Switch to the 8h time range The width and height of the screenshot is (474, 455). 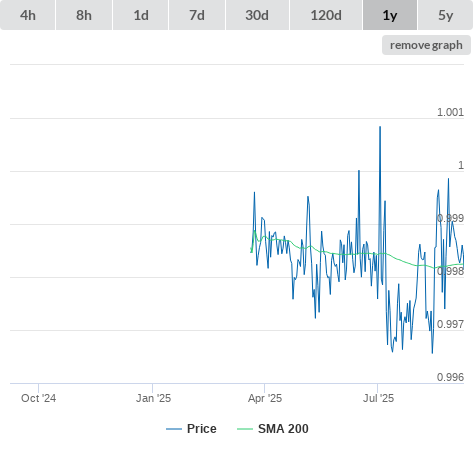pos(84,15)
